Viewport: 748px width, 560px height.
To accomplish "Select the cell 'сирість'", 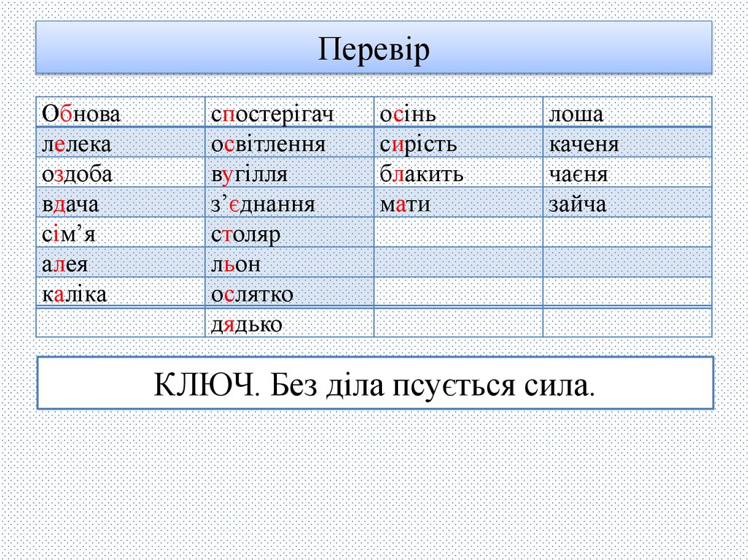I will (x=459, y=142).
